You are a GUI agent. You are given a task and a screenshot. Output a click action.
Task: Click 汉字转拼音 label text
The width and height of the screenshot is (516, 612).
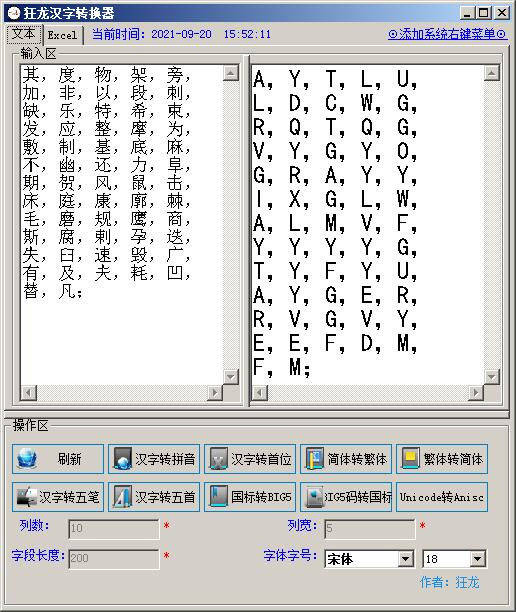click(x=165, y=459)
